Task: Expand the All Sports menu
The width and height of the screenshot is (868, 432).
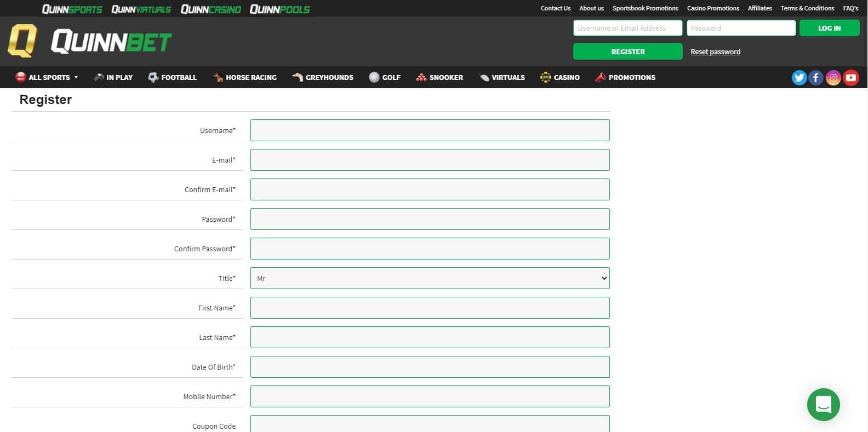Action: (48, 77)
